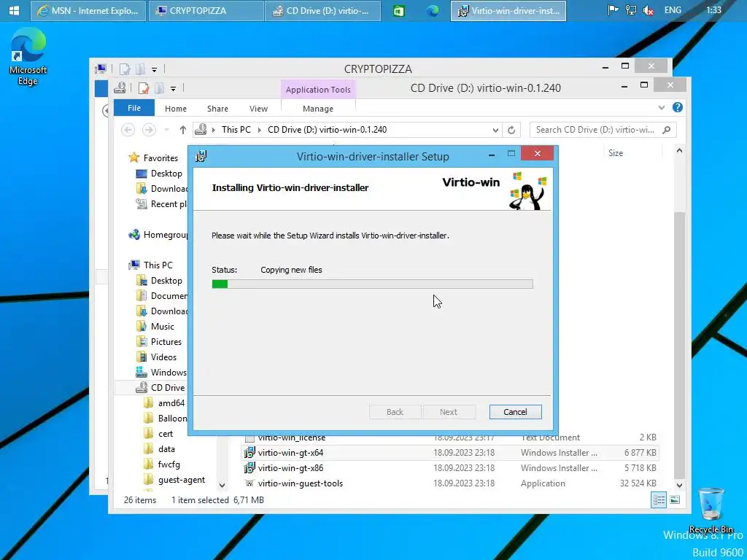Click the muted volume tray icon

coord(649,10)
